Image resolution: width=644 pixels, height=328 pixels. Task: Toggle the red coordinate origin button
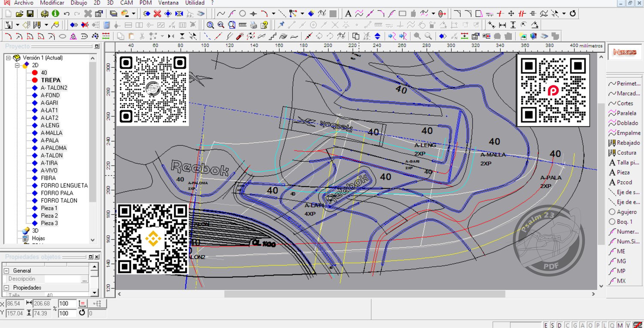(x=82, y=304)
